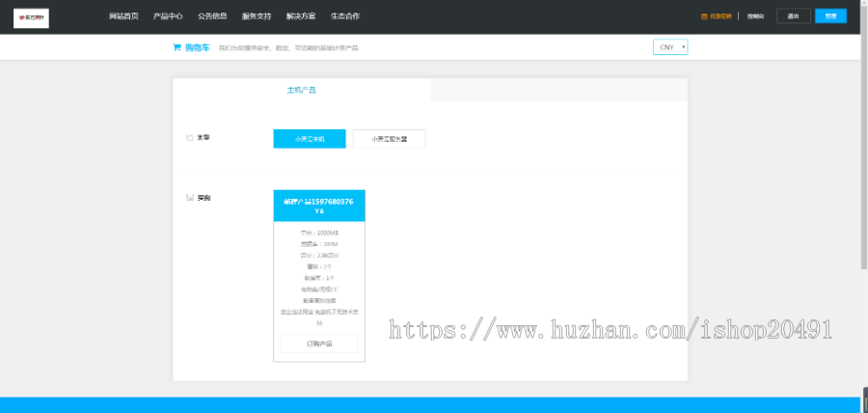Open 公告信息 in the top navigation
This screenshot has width=868, height=413.
click(212, 16)
